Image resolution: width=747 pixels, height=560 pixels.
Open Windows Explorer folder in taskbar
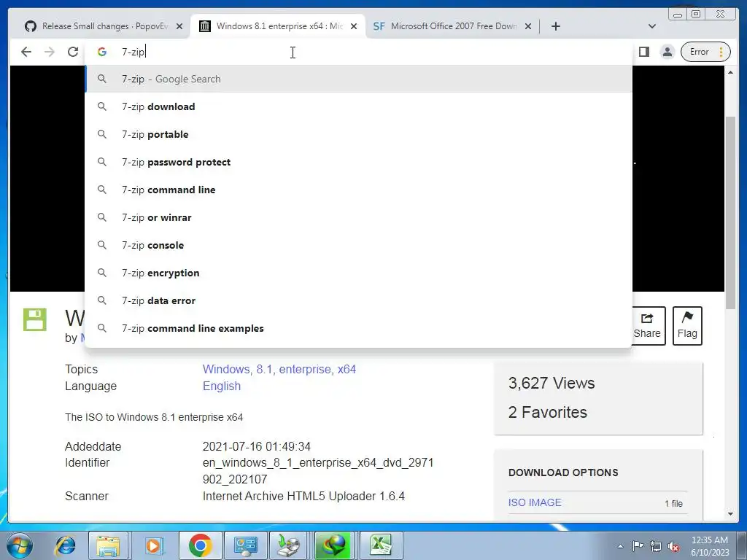point(108,545)
